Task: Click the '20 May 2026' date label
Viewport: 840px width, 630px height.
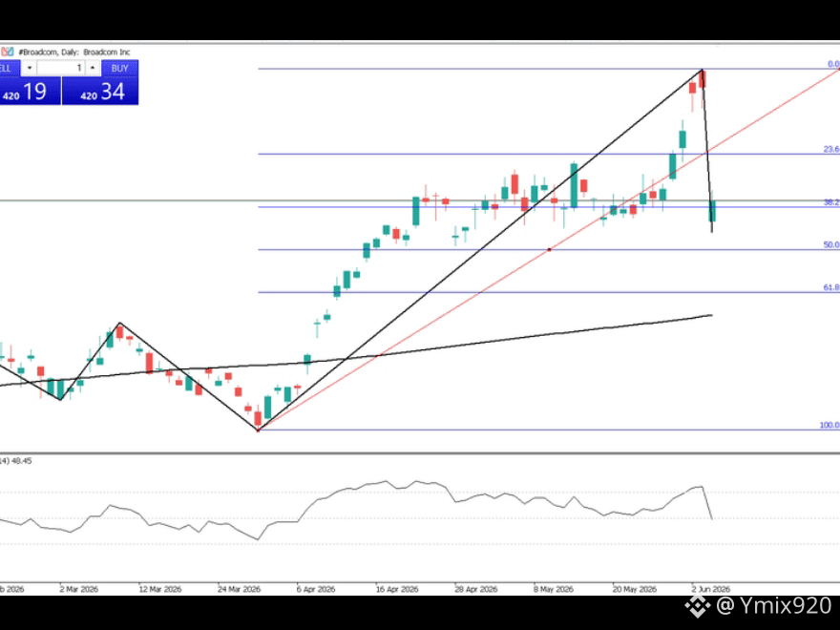Action: pyautogui.click(x=634, y=589)
